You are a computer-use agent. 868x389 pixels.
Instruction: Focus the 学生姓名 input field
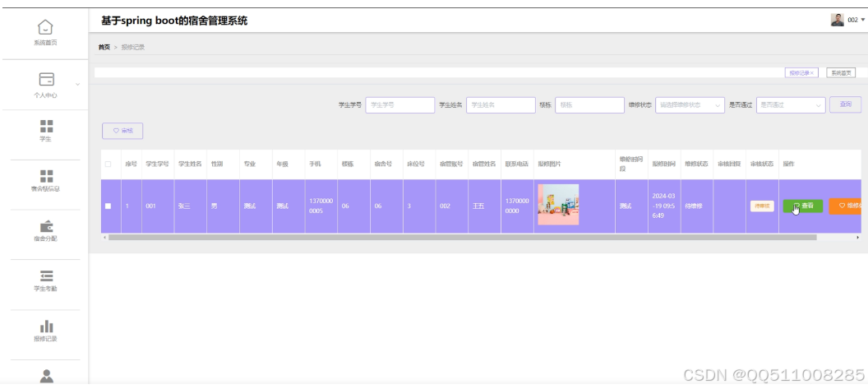501,104
